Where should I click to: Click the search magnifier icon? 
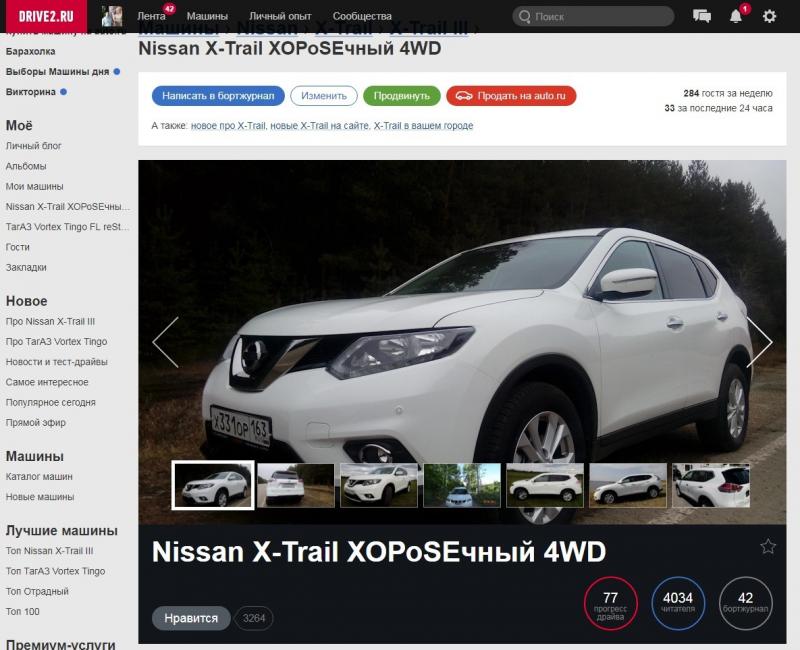pos(524,17)
